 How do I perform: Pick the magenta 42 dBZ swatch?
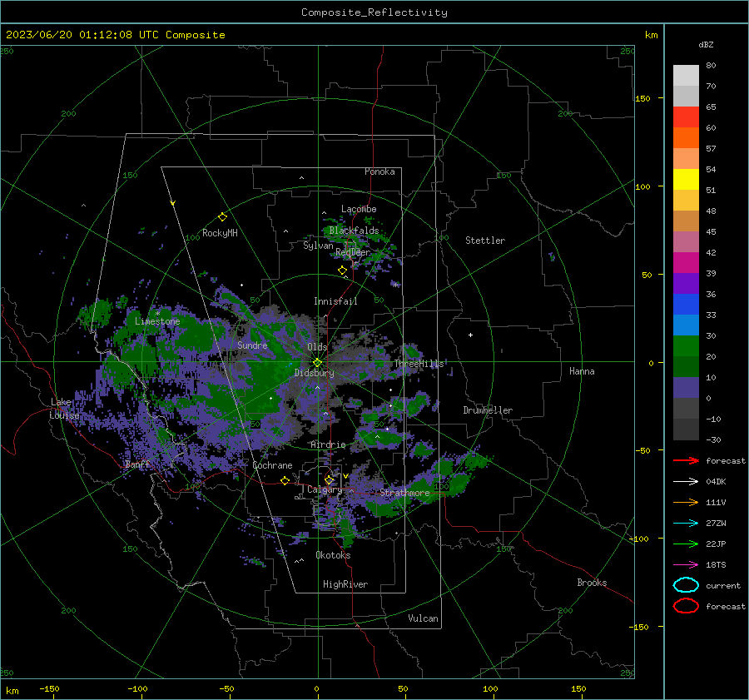coord(686,262)
